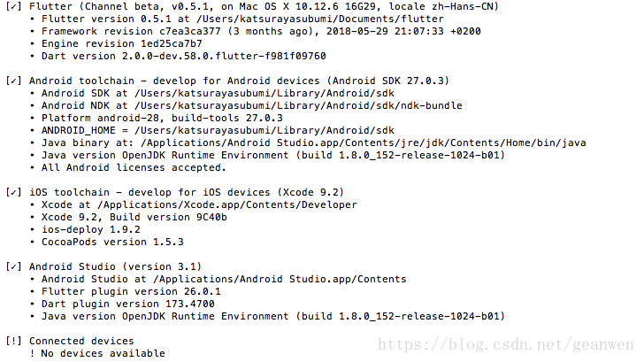
Task: Click the Flutter plugin version 26.0.1 line
Action: (x=131, y=291)
